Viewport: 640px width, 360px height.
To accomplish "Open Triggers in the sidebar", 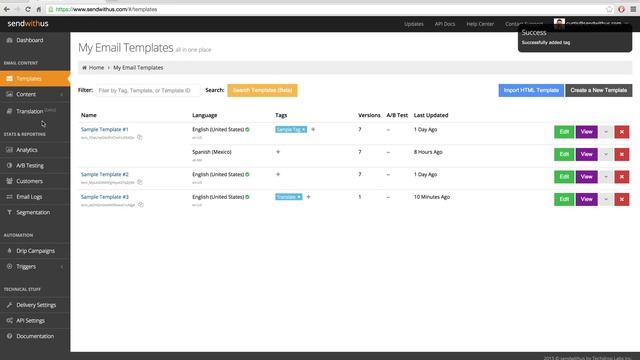I will tap(26, 267).
